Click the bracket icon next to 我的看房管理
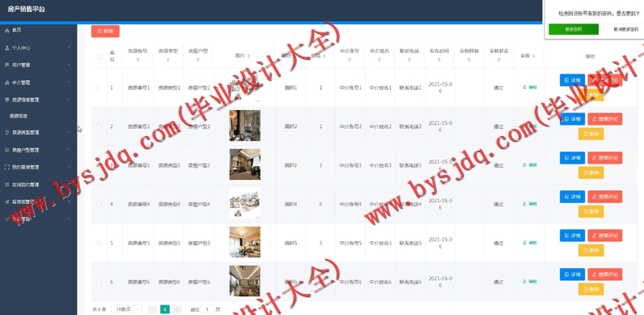This screenshot has width=644, height=315. pos(6,168)
